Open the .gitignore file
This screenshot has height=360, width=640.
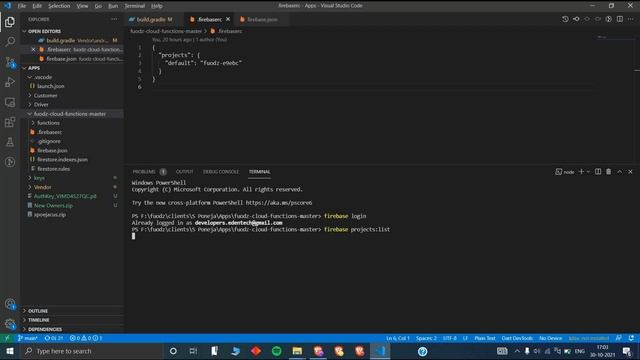pos(49,141)
